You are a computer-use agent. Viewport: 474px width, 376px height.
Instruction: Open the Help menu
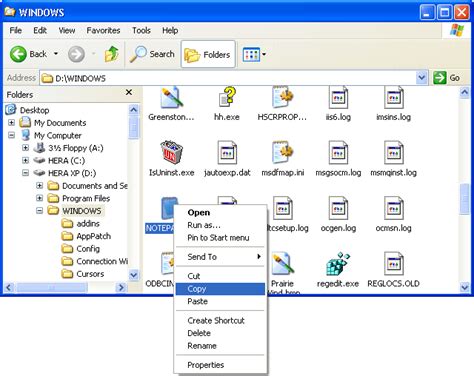[170, 31]
